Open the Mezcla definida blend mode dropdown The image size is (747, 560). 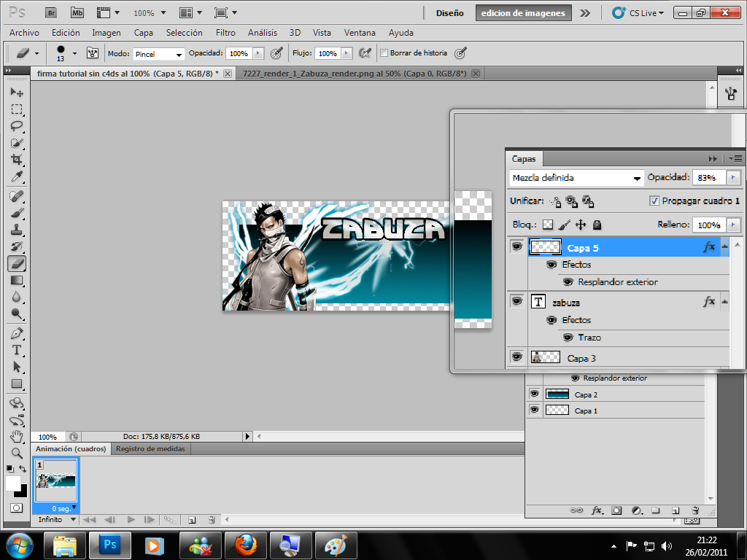click(576, 178)
